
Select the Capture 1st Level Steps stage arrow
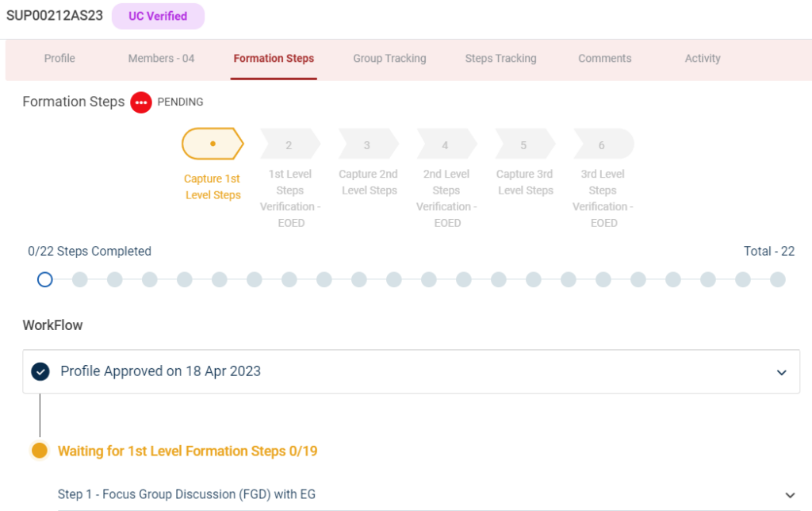point(213,144)
